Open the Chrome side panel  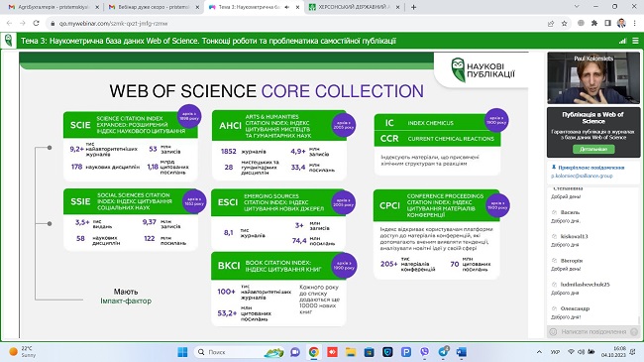pos(608,24)
